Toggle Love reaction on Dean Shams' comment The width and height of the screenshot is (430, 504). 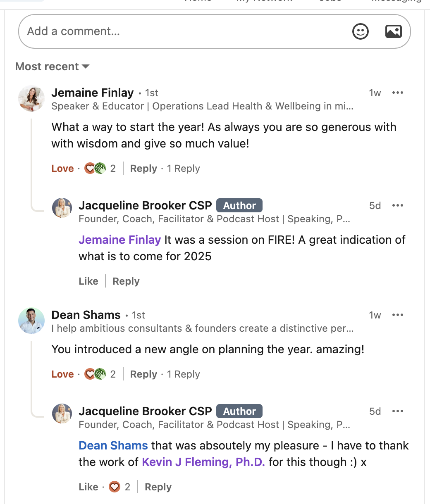(62, 374)
